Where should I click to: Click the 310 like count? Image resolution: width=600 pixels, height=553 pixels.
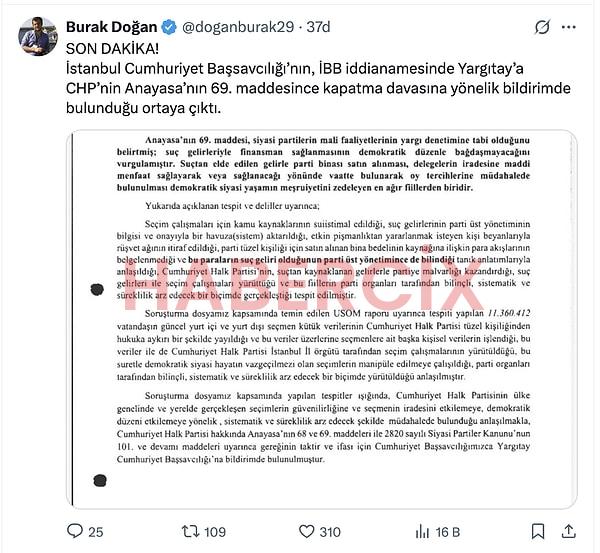(330, 532)
